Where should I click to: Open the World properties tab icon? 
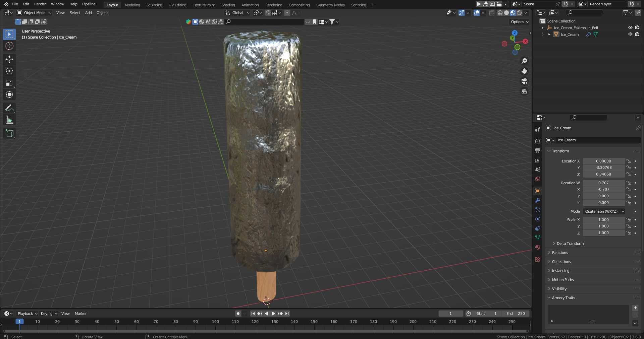pos(538,179)
